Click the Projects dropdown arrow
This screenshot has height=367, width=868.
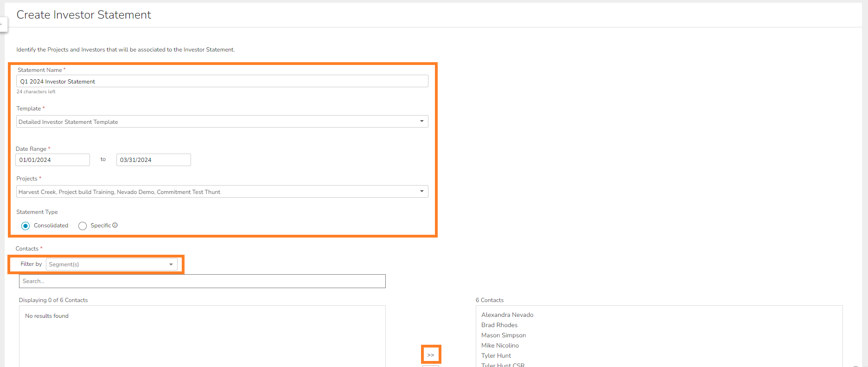tap(421, 192)
